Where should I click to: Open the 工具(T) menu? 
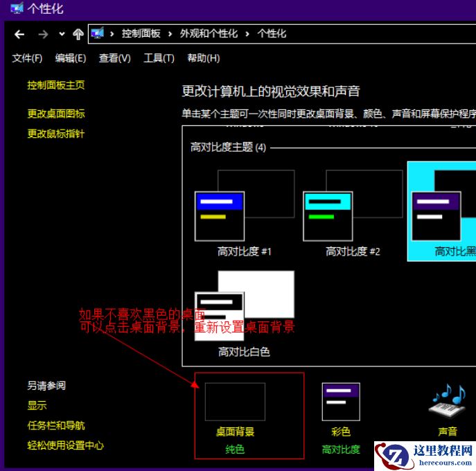click(159, 58)
